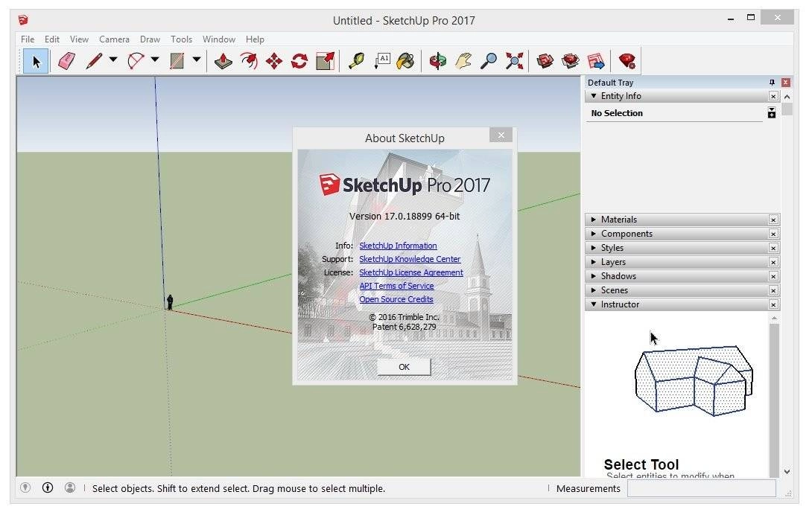Pin the Default Tray panel
Image resolution: width=812 pixels, height=518 pixels.
point(772,83)
